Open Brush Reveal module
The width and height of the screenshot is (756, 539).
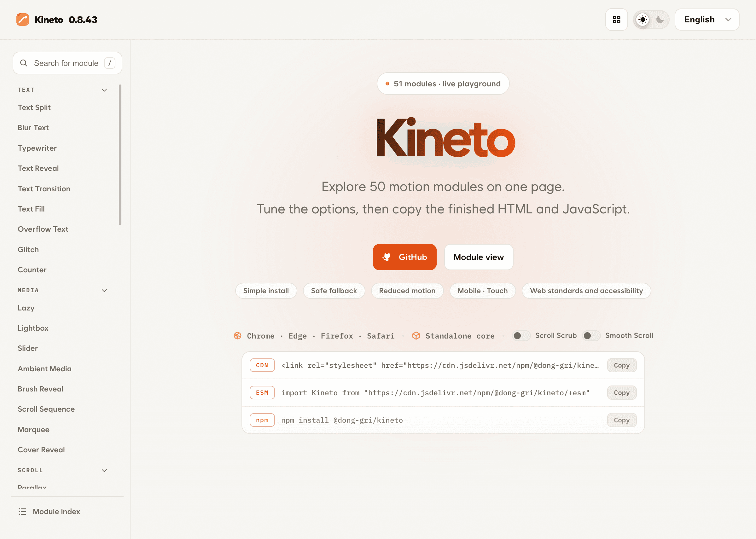pos(40,389)
